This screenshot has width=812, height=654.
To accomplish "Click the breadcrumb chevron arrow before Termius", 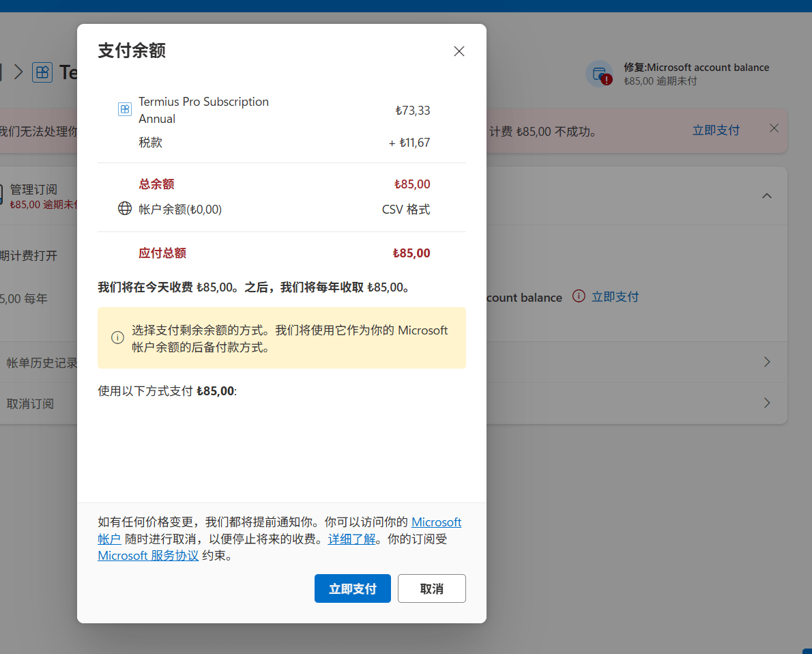I will 18,72.
